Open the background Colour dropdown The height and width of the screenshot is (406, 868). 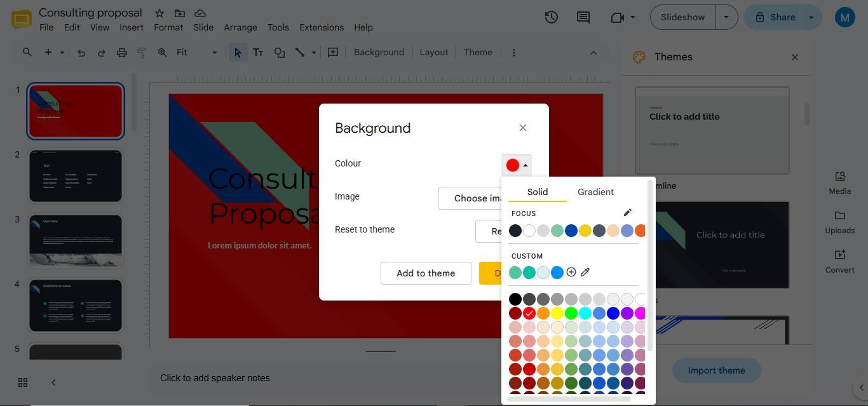click(x=517, y=165)
